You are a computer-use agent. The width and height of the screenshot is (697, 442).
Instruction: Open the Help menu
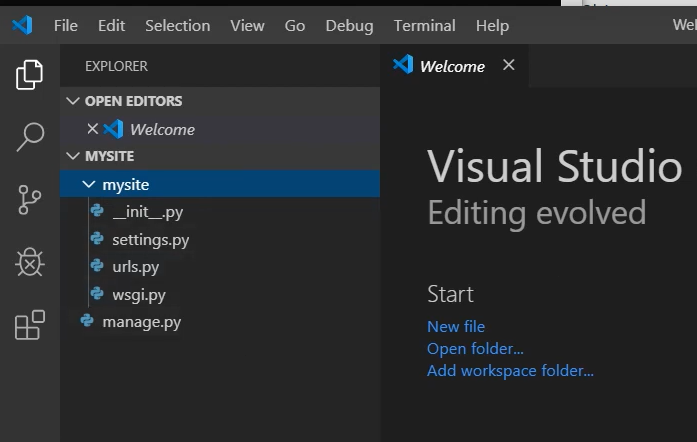coord(493,26)
